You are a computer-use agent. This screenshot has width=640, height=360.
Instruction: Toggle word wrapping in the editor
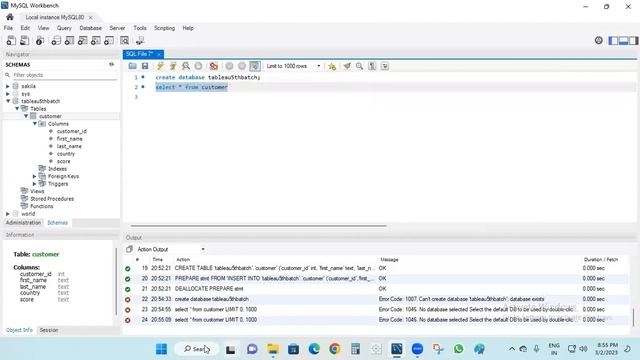click(x=384, y=66)
